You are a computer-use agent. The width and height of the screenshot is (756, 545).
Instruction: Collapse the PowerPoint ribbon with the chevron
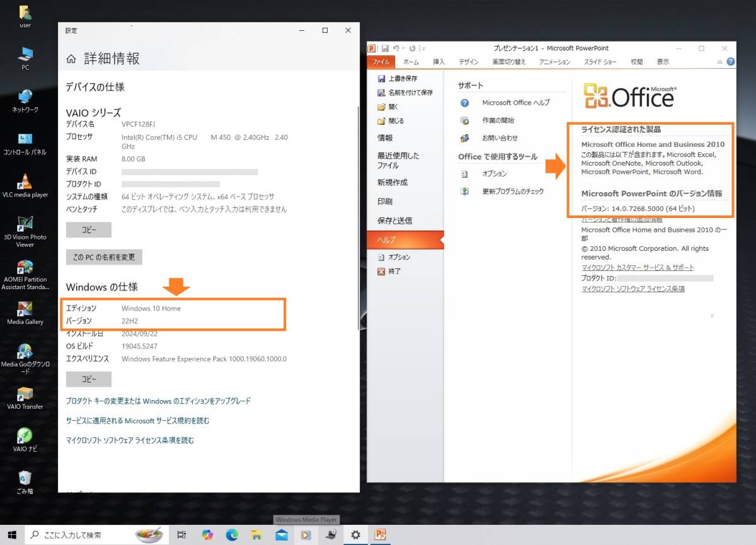[x=720, y=62]
